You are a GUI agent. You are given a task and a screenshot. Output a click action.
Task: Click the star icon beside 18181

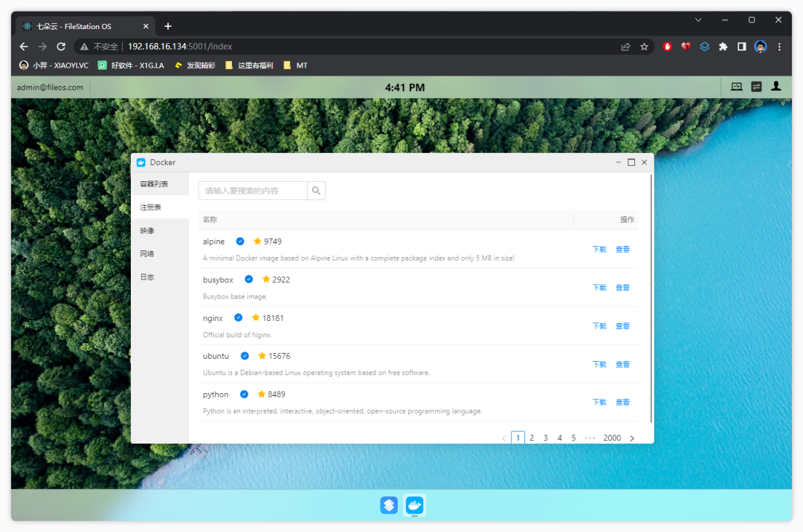click(x=256, y=317)
